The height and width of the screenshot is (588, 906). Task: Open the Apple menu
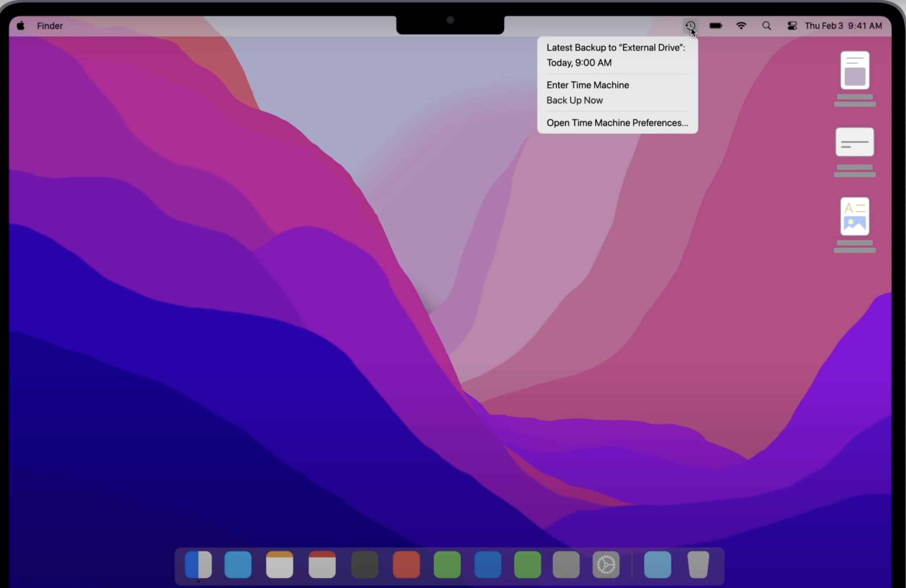[x=20, y=26]
